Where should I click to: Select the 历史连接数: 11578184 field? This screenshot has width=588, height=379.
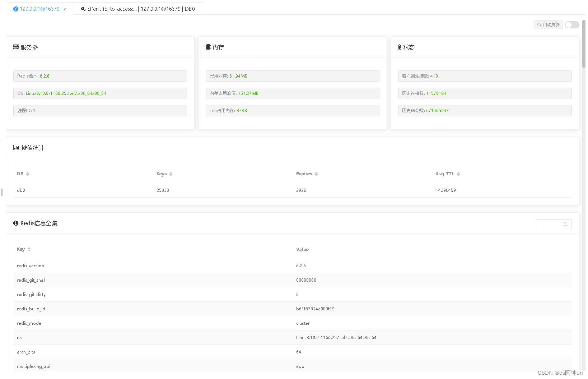click(x=485, y=93)
